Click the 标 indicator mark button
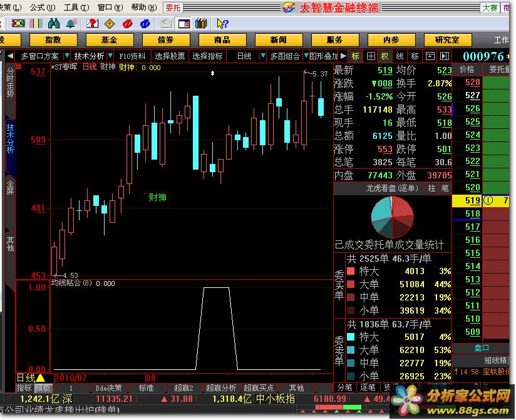The height and width of the screenshot is (420, 516). coord(356,56)
